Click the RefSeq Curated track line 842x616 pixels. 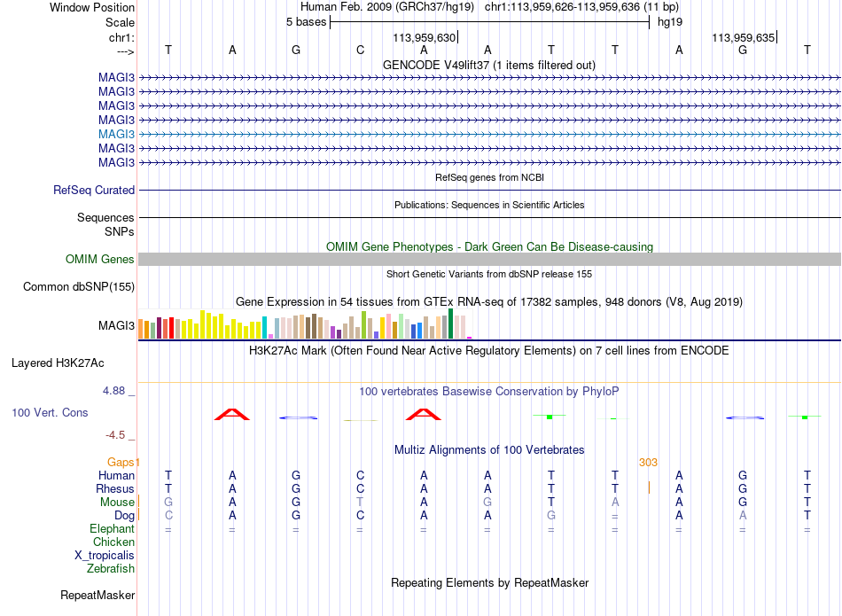[490, 190]
